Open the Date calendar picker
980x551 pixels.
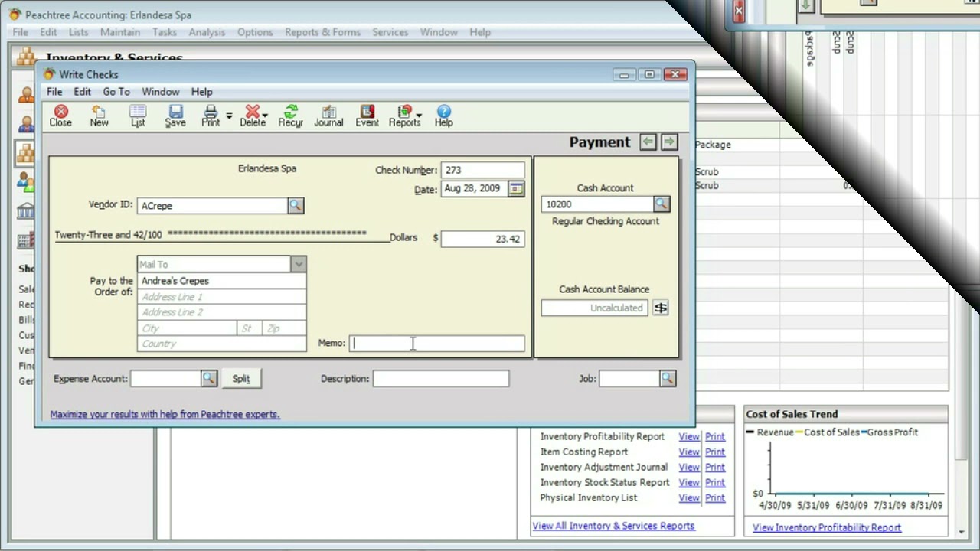click(516, 189)
